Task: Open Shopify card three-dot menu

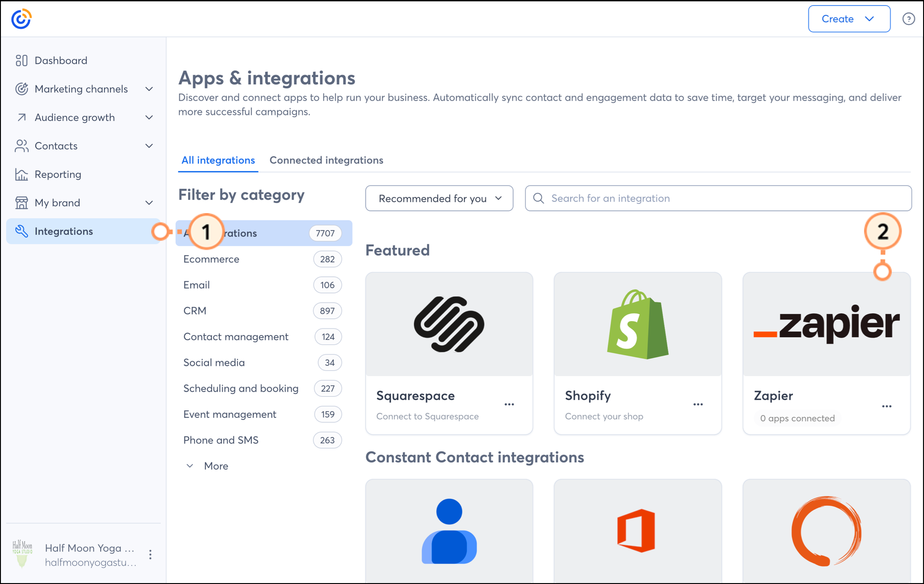Action: click(x=698, y=405)
